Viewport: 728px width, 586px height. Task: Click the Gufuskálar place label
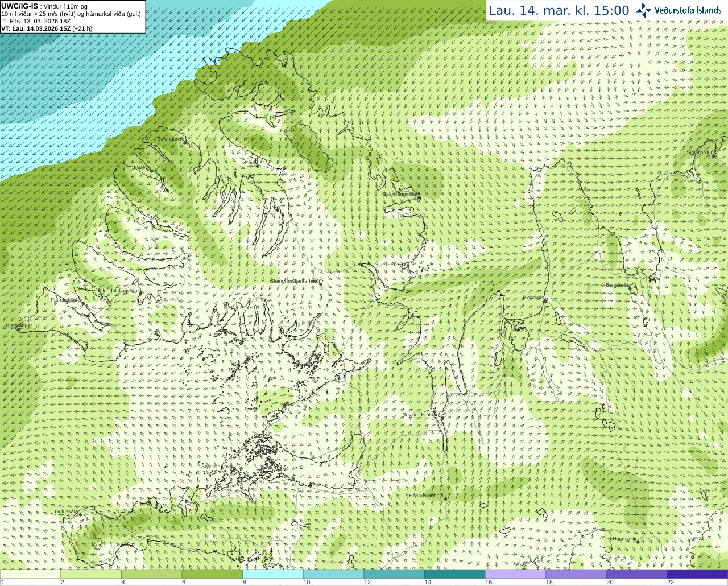[67, 511]
